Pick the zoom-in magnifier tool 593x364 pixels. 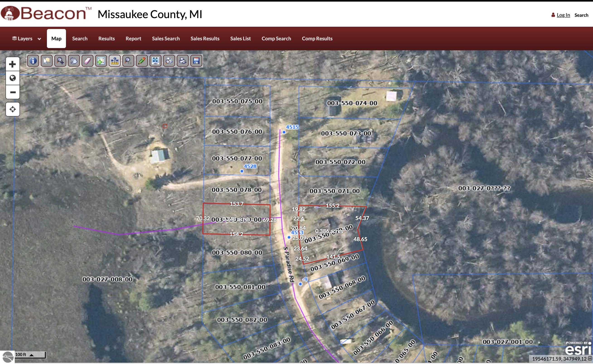pos(60,61)
